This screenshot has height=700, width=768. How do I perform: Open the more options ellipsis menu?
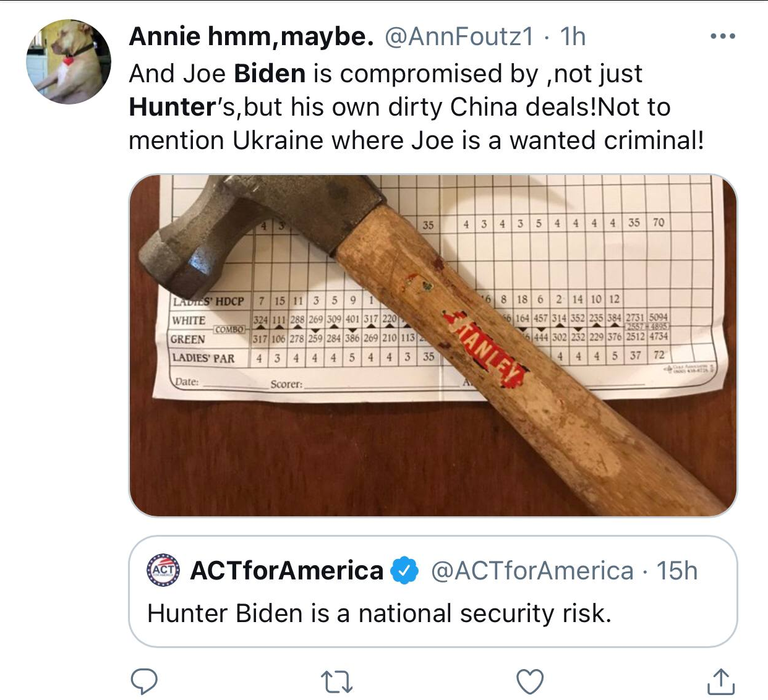(722, 36)
